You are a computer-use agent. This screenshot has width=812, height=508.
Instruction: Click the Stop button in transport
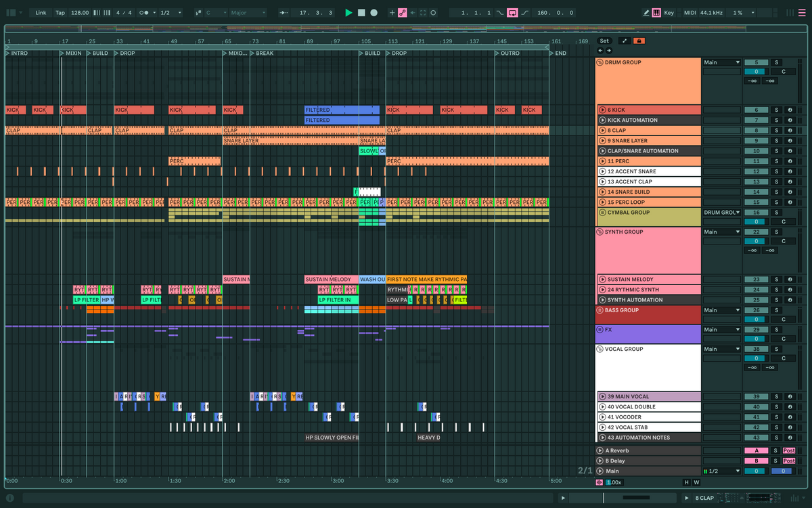pyautogui.click(x=361, y=13)
